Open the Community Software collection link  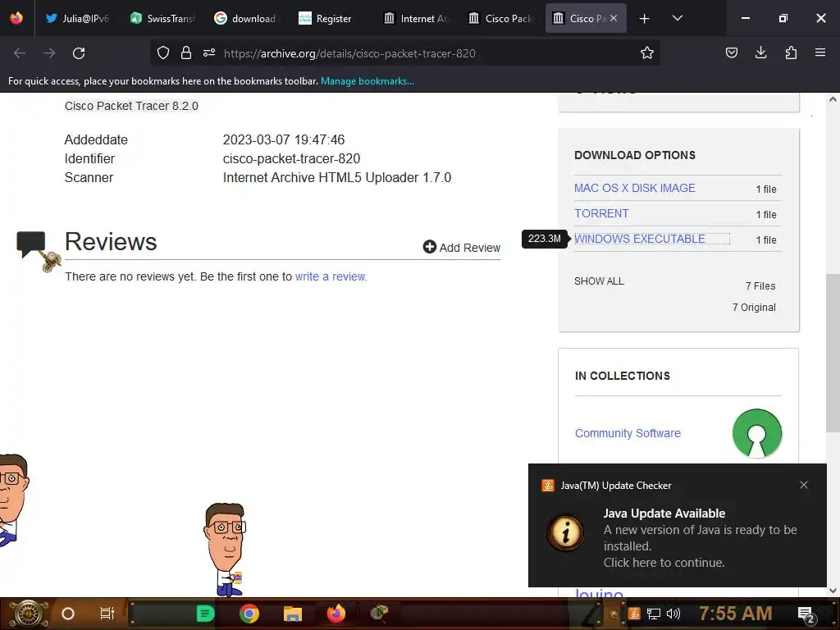coord(628,433)
